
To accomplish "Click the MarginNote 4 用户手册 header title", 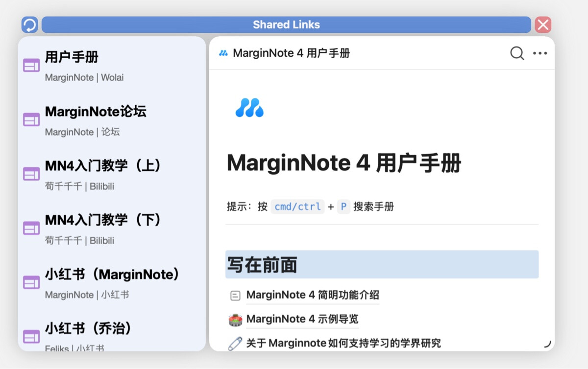I will point(292,53).
